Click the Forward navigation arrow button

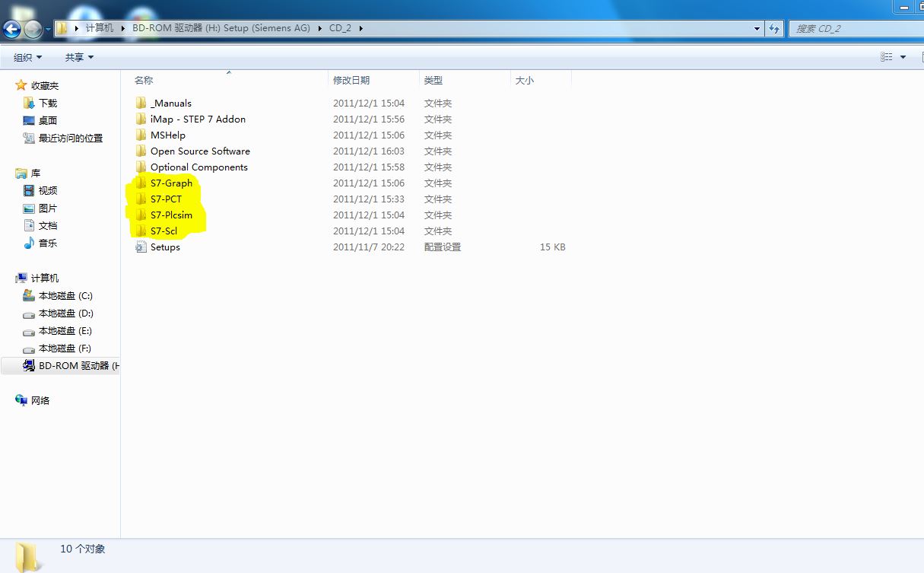point(33,30)
